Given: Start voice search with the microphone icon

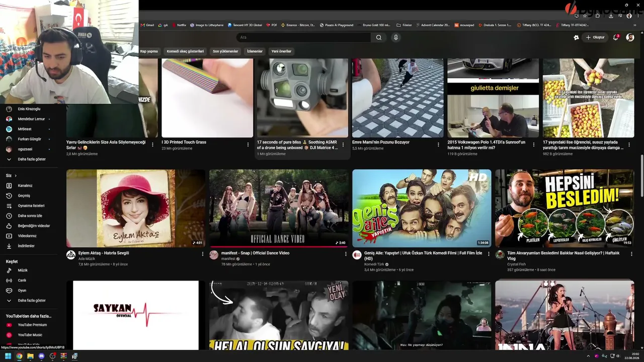Looking at the screenshot, I should [396, 37].
